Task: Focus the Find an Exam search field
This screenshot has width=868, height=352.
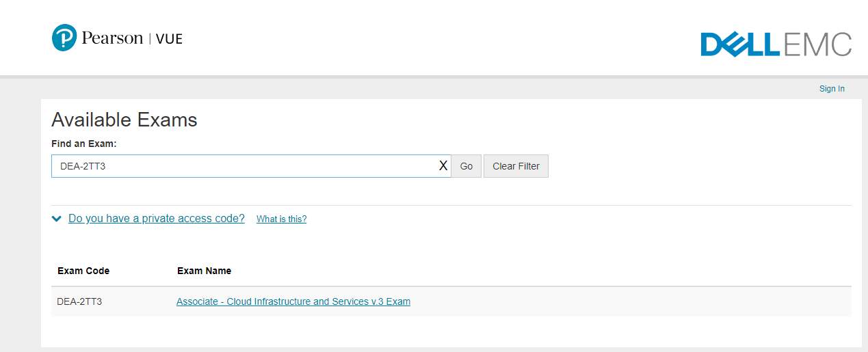Action: point(244,166)
